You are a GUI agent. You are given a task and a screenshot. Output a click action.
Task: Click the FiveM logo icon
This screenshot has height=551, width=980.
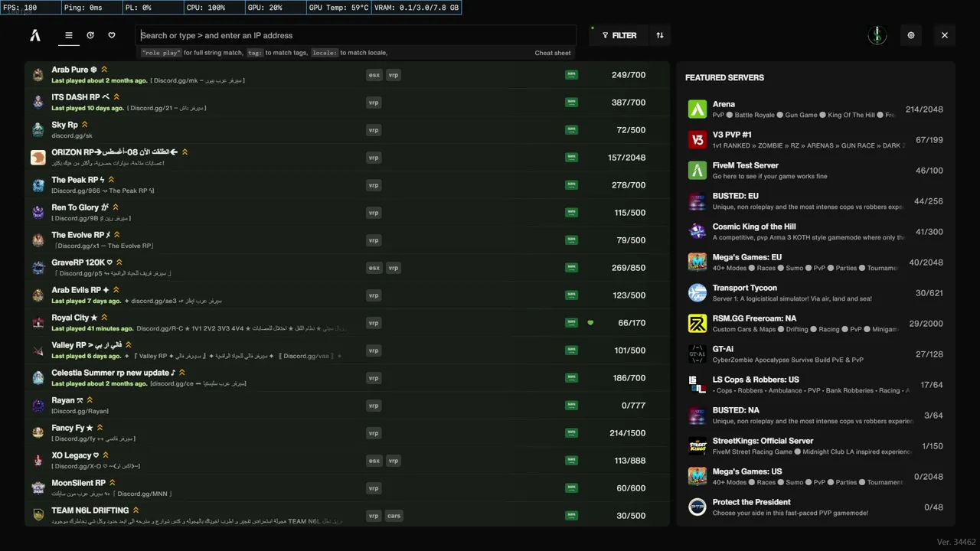click(35, 35)
